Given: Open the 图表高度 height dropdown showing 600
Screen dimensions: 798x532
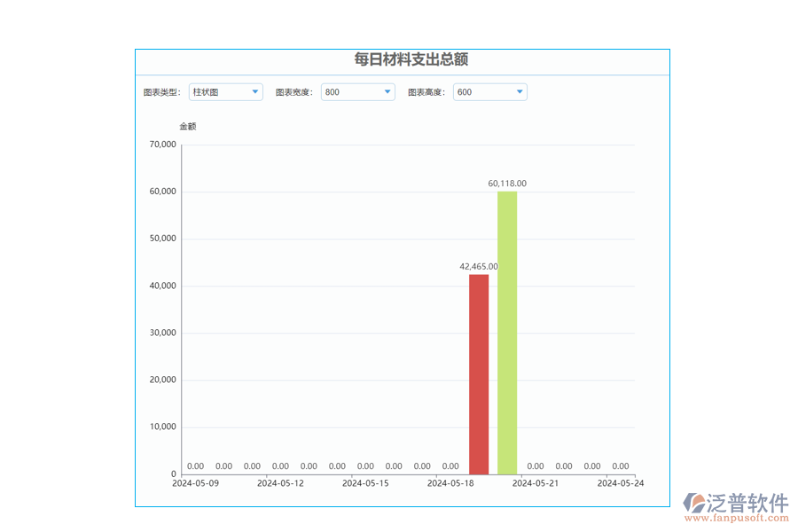Looking at the screenshot, I should click(x=489, y=91).
